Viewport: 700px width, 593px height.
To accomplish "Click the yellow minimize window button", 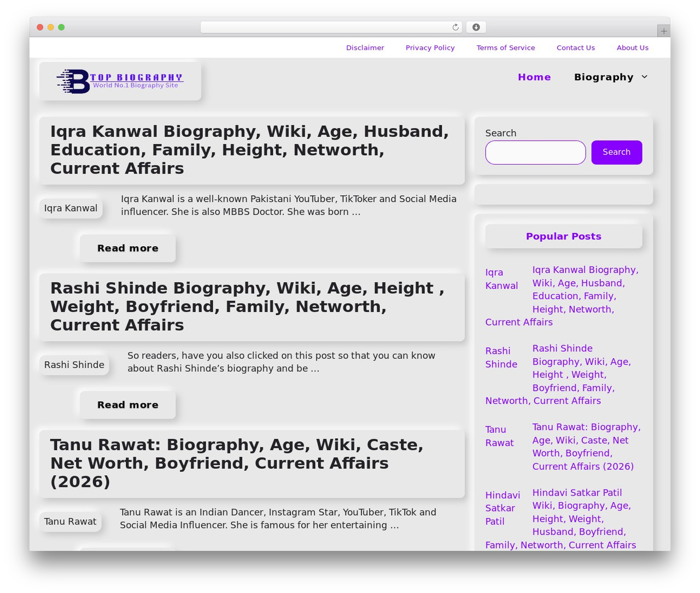I will tap(51, 27).
